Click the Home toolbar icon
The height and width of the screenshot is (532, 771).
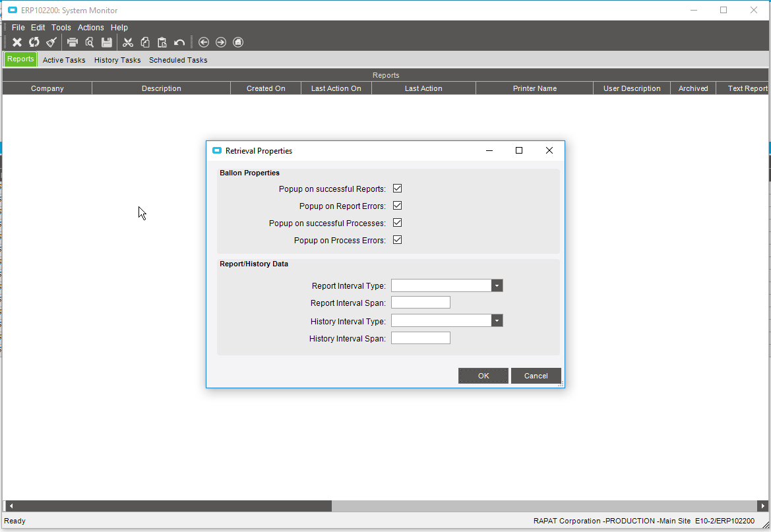[x=238, y=42]
